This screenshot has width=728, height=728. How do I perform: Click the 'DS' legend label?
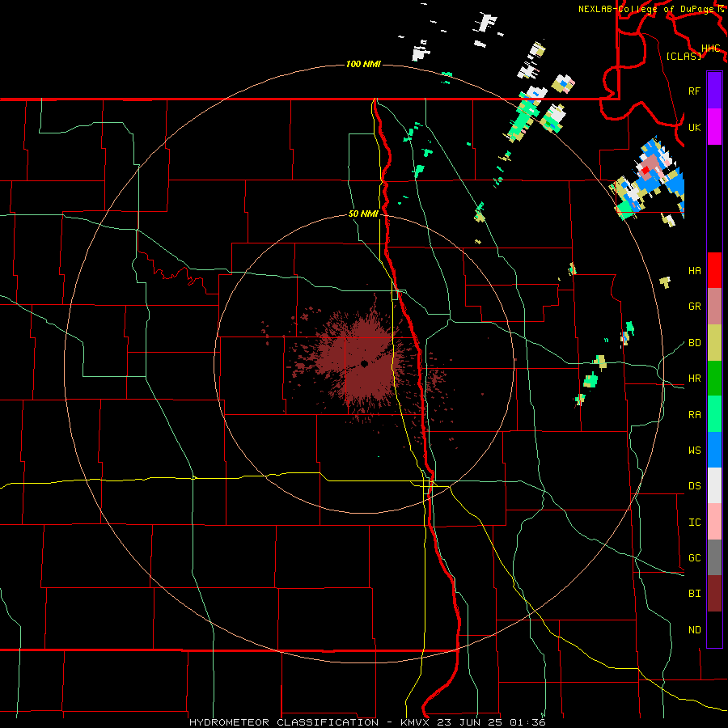coord(694,486)
